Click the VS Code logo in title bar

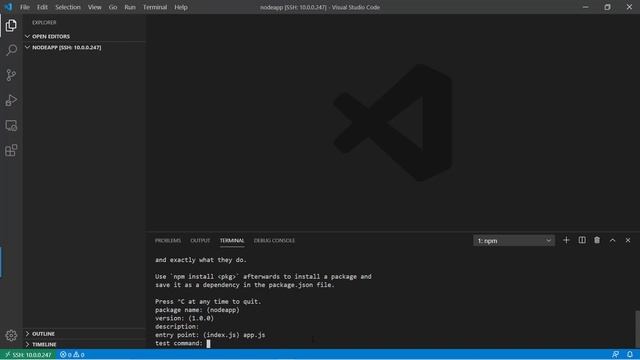[x=8, y=7]
